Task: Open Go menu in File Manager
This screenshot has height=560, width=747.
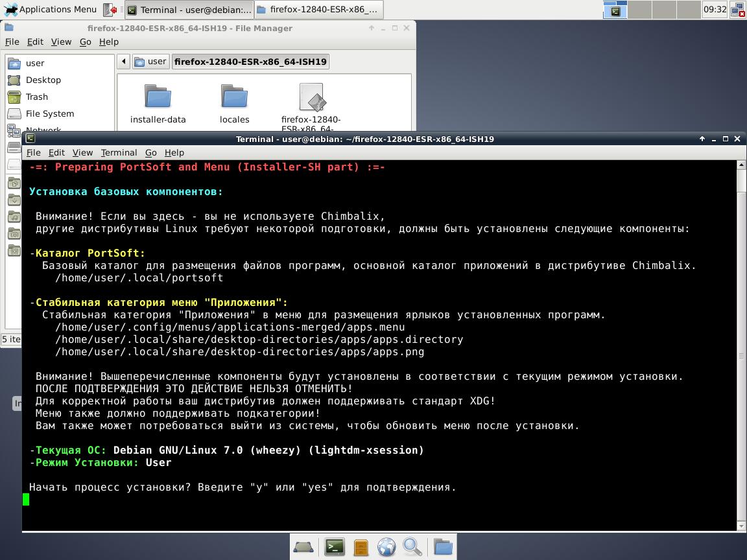Action: 86,42
